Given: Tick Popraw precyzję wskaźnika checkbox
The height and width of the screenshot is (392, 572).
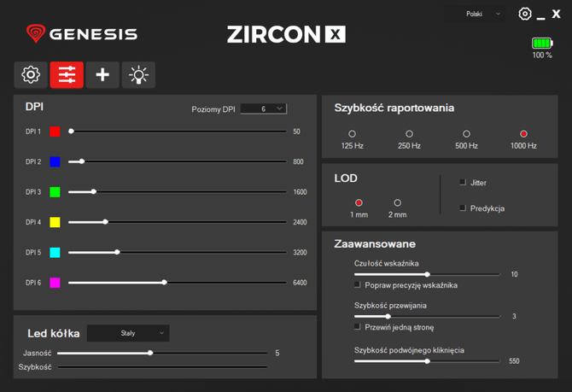Looking at the screenshot, I should 357,284.
